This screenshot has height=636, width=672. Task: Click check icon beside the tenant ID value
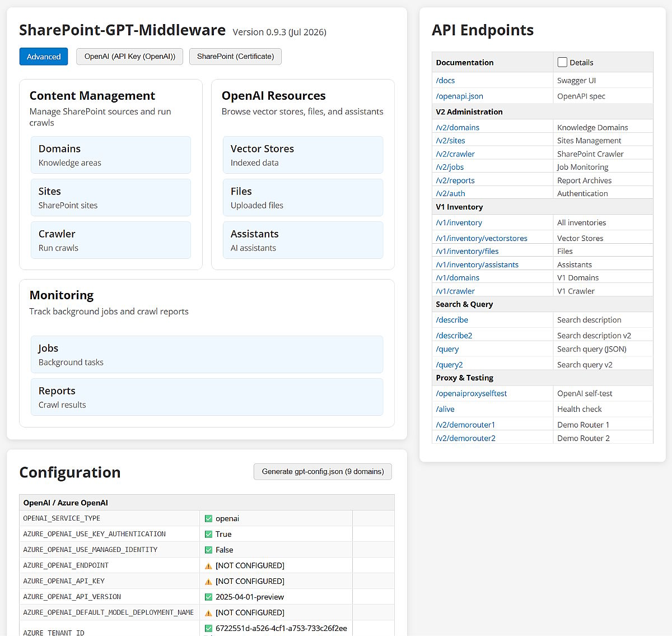click(208, 628)
